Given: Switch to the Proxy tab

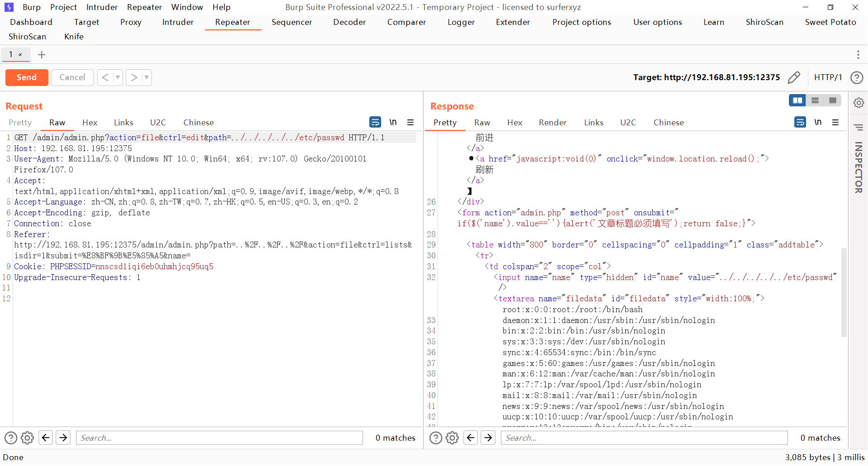Looking at the screenshot, I should pyautogui.click(x=131, y=22).
